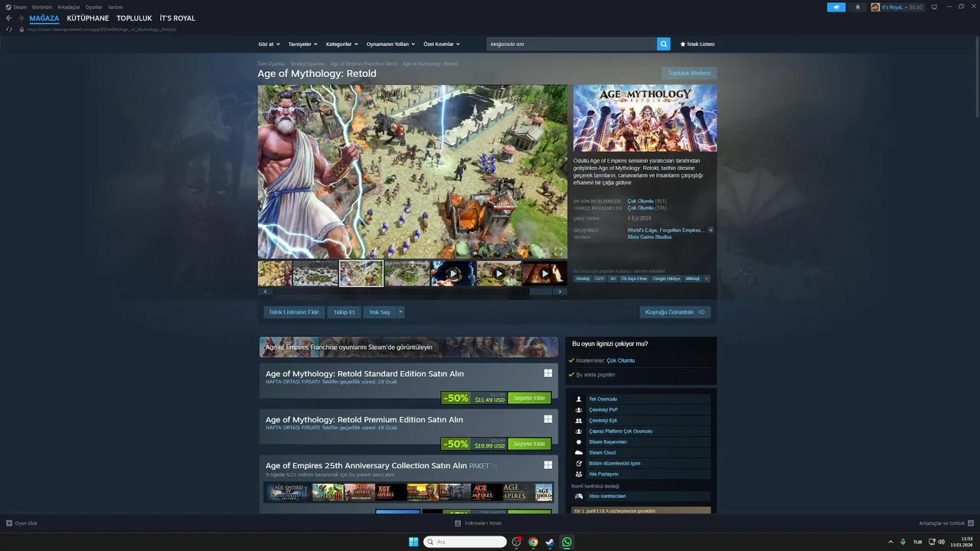Click Sepete Ekle for Premium Edition
980x551 pixels.
(x=529, y=444)
